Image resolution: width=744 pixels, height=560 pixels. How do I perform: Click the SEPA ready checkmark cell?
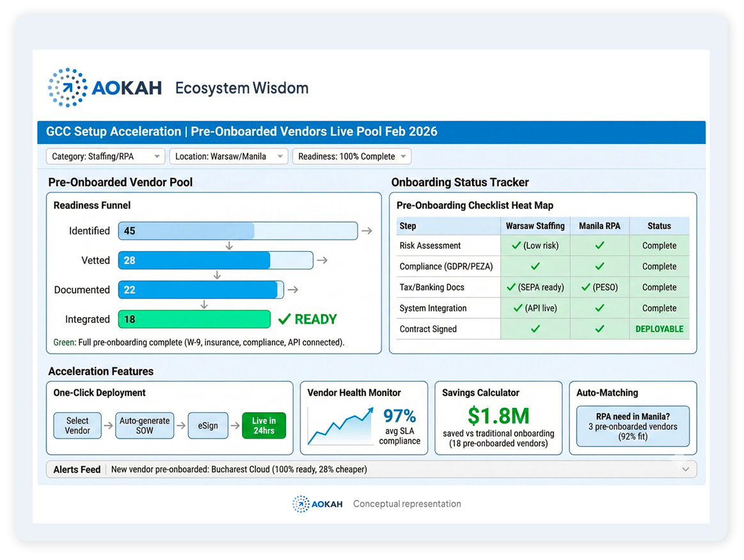tap(535, 287)
